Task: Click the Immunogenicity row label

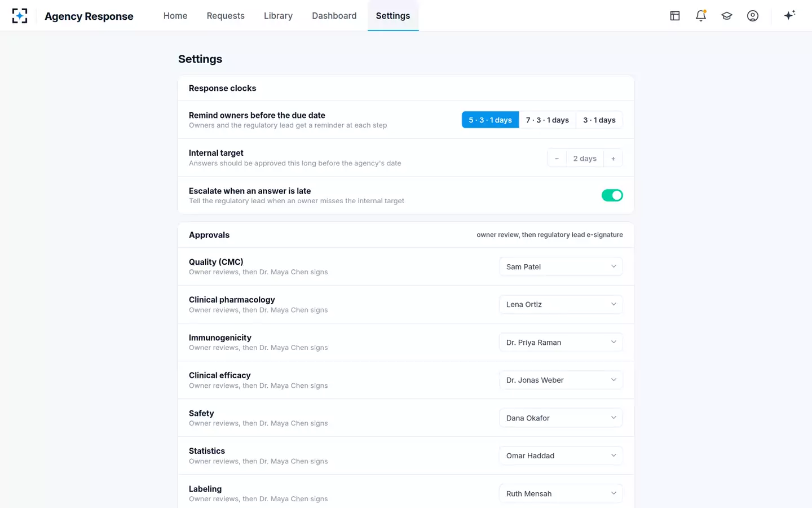Action: (220, 338)
